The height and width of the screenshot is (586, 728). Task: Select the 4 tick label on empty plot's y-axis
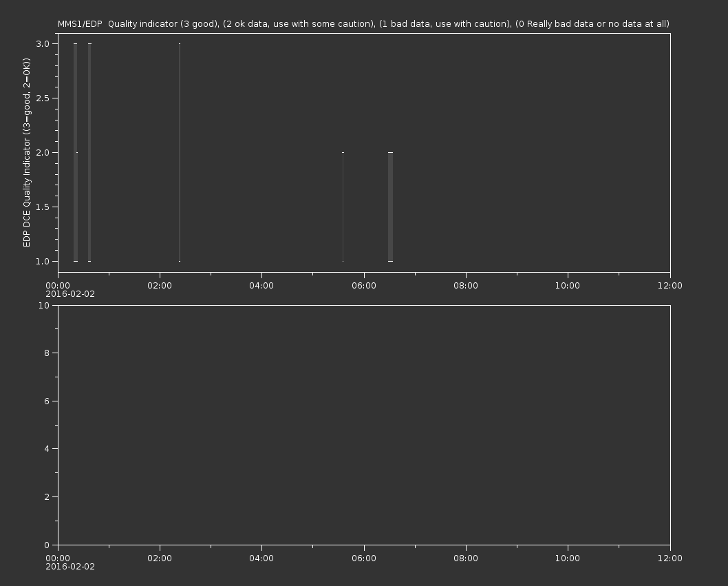[x=47, y=449]
